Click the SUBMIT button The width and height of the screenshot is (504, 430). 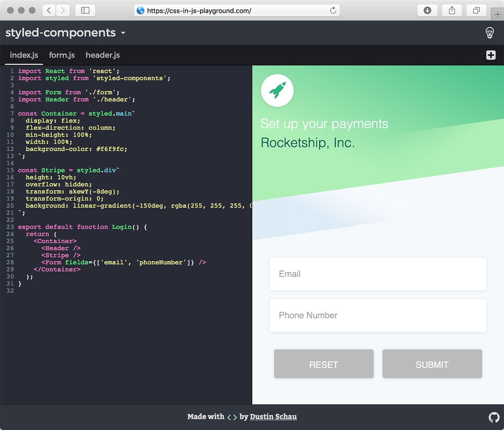pyautogui.click(x=432, y=364)
